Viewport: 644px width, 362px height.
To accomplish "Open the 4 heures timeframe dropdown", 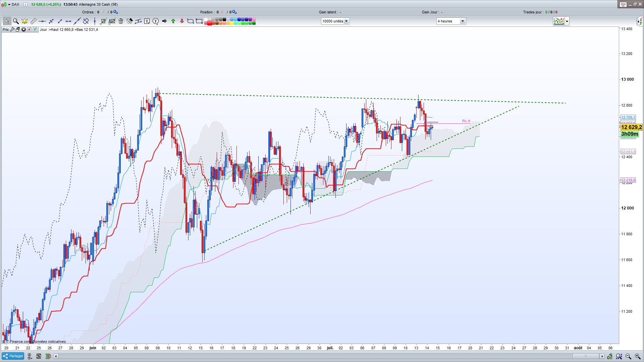I will (x=451, y=21).
